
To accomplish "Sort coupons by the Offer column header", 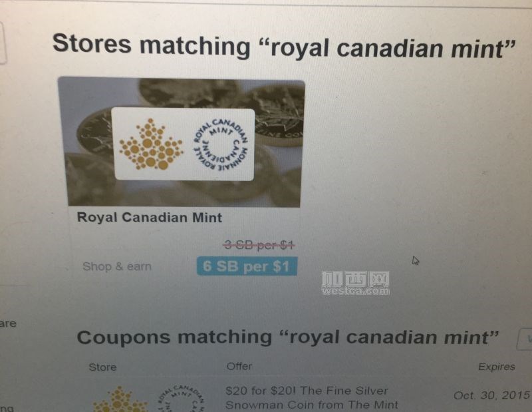I will point(239,366).
